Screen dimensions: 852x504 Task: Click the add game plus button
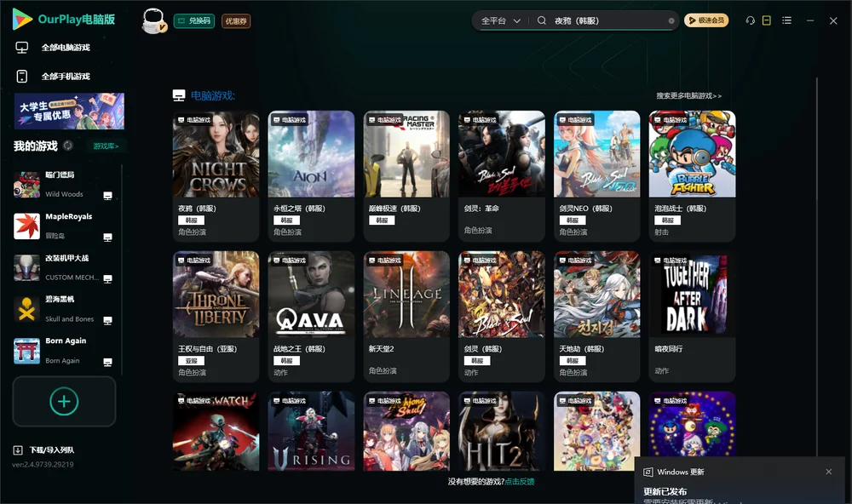(x=64, y=401)
